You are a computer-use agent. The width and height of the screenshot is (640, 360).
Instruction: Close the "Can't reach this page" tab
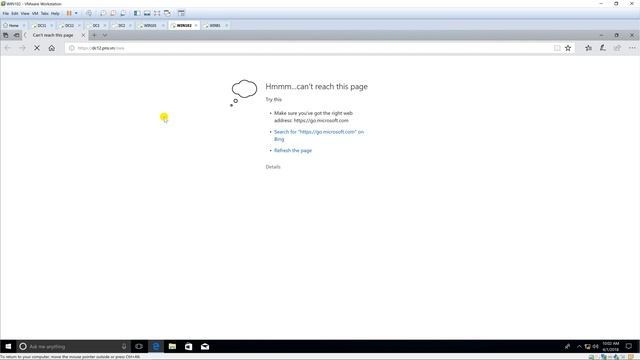click(83, 36)
